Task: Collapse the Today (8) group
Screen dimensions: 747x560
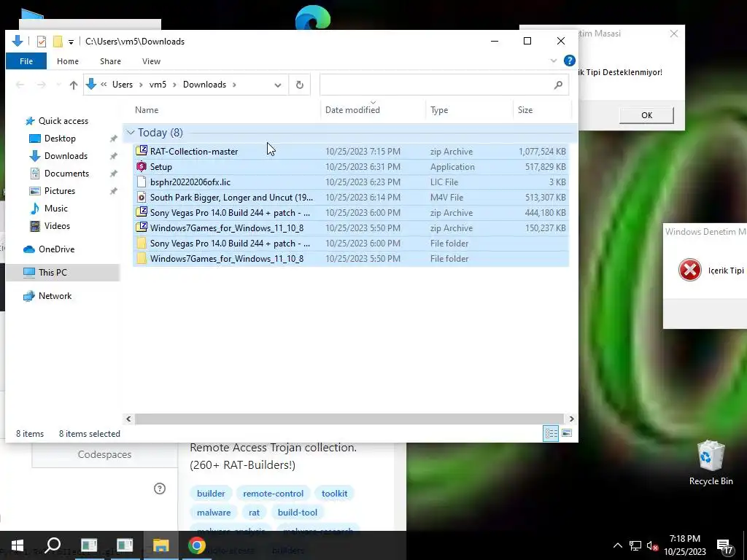Action: [131, 133]
